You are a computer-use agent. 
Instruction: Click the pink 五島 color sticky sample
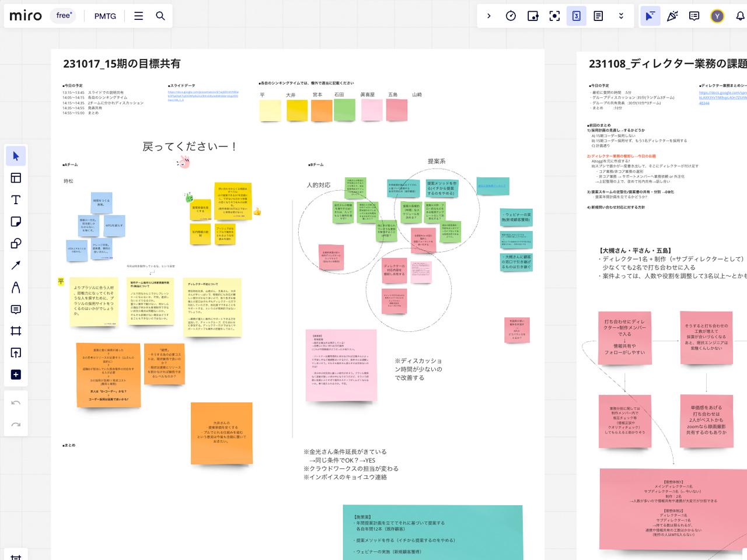pos(396,109)
